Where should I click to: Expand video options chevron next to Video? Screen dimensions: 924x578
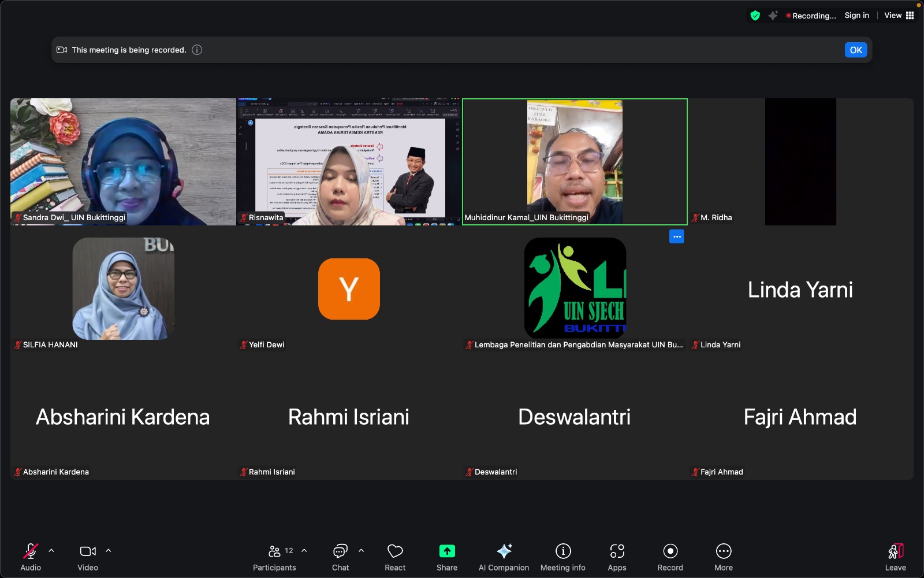[x=109, y=551]
